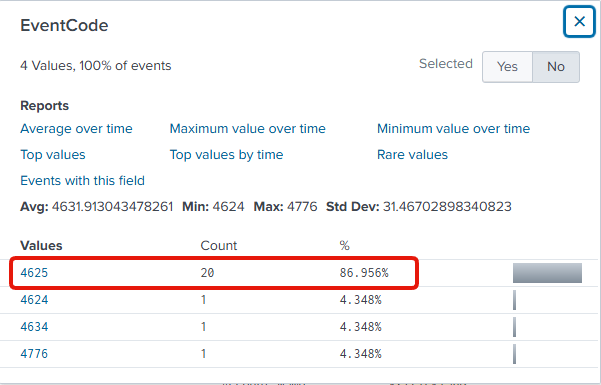601x385 pixels.
Task: Click the Avg statistic value
Action: 113,207
